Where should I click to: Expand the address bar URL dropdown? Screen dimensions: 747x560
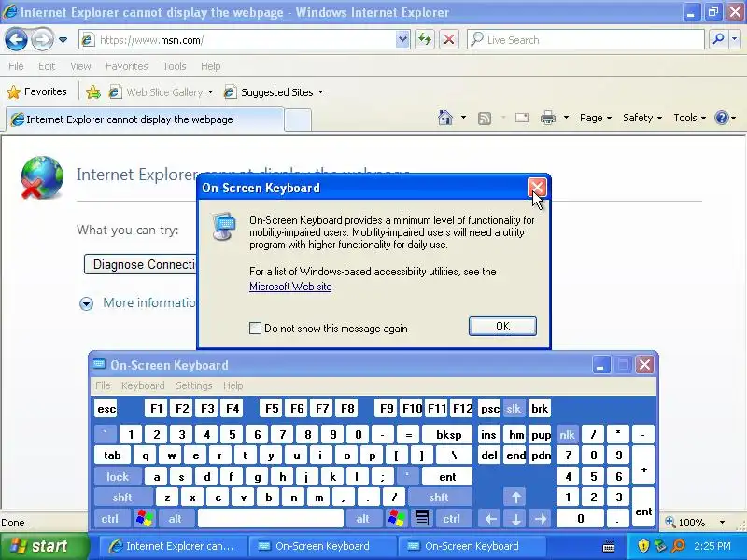pyautogui.click(x=402, y=40)
